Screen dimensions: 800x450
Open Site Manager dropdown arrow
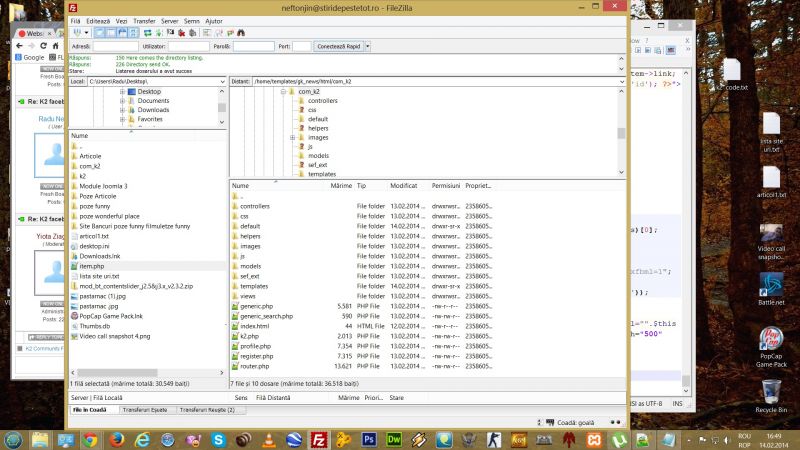point(86,33)
